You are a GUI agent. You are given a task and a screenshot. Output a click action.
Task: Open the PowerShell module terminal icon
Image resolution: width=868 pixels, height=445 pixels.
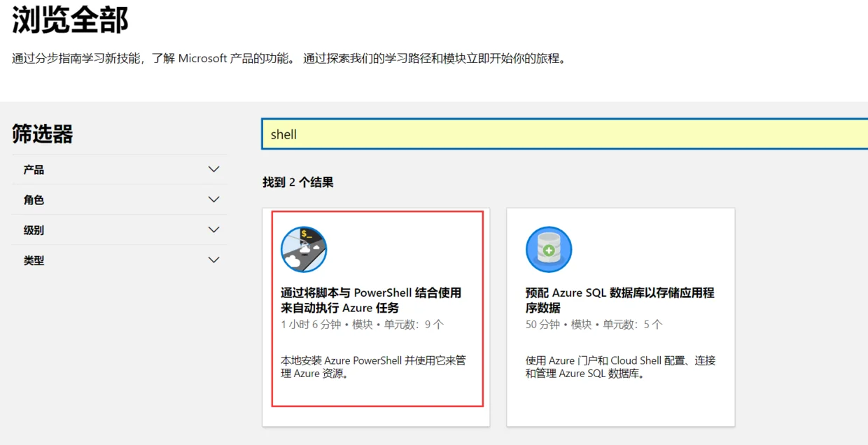[x=304, y=249]
